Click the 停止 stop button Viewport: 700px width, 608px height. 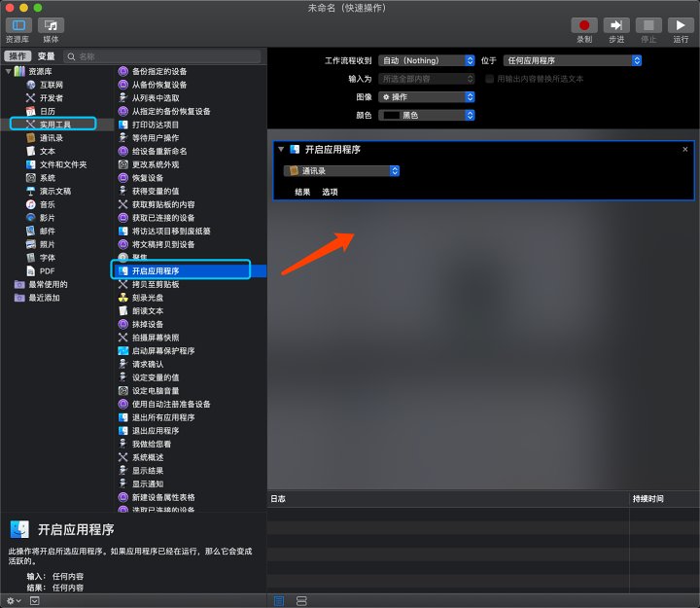point(648,25)
